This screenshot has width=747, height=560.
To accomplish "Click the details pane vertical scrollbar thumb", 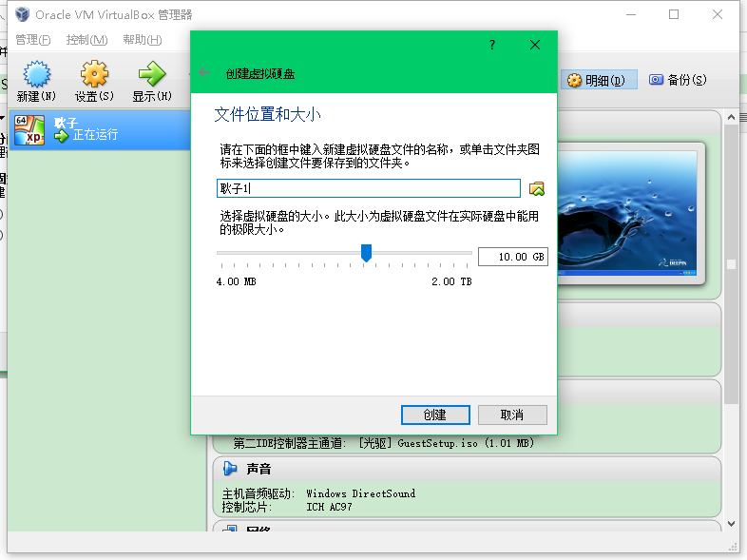I will (731, 264).
